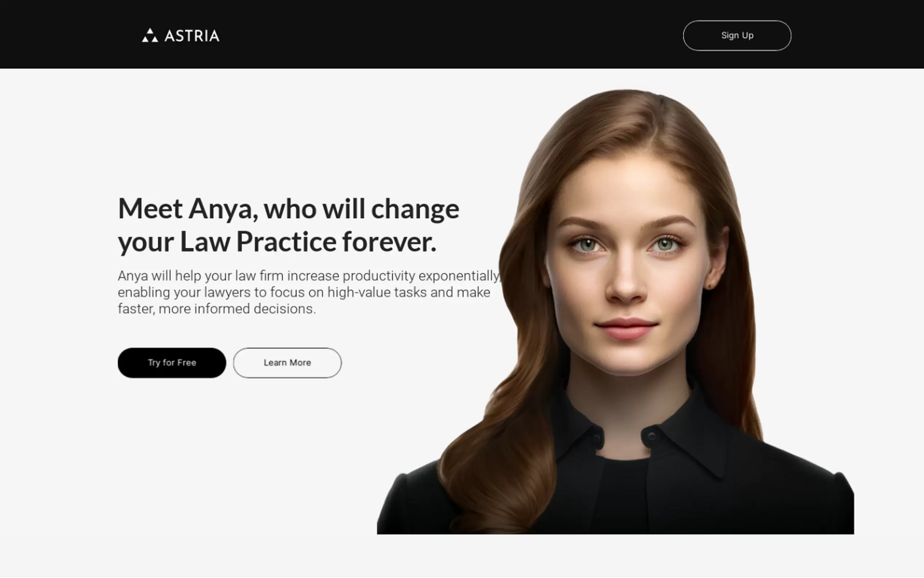
Task: Click the word 'Anya,' in the headline
Action: [x=223, y=209]
